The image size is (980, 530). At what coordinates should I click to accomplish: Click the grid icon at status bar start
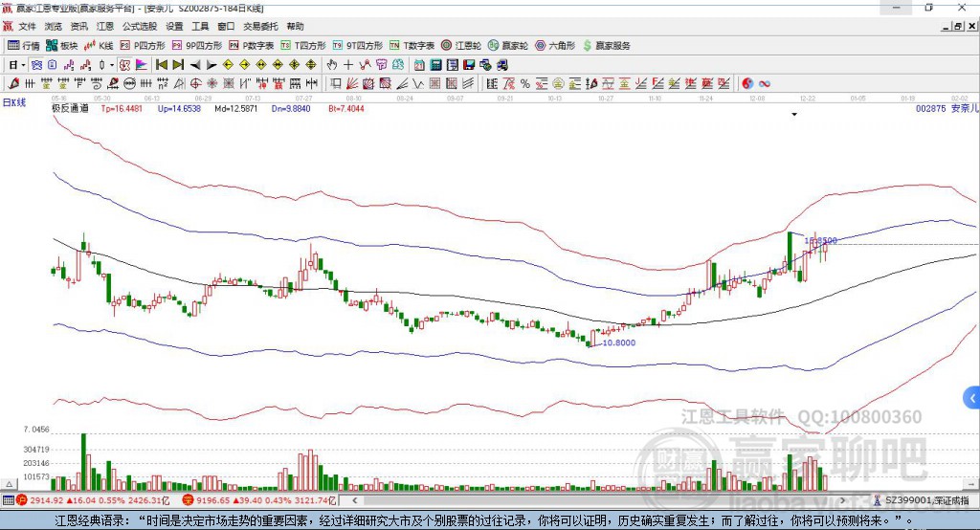(8, 500)
